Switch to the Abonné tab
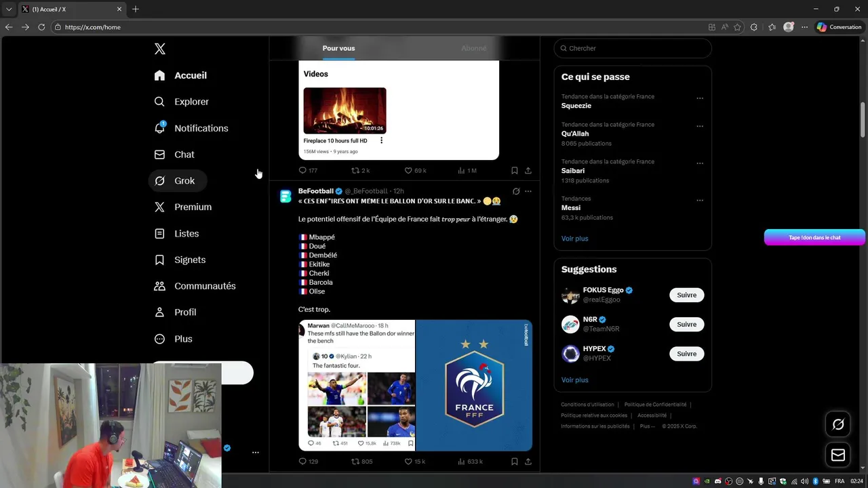 [x=473, y=48]
